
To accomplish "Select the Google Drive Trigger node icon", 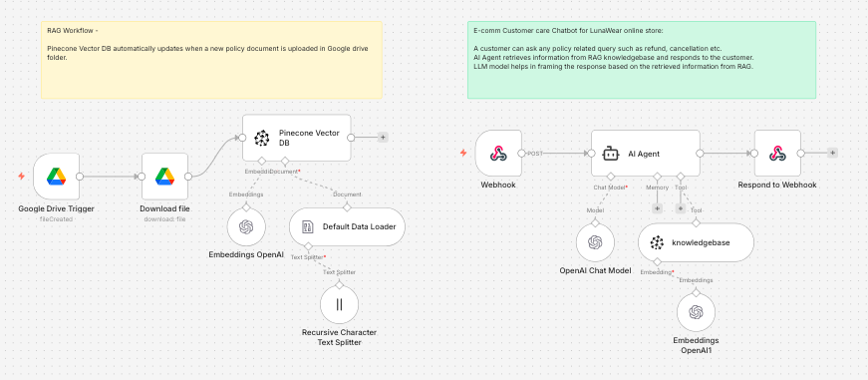I will coord(57,177).
